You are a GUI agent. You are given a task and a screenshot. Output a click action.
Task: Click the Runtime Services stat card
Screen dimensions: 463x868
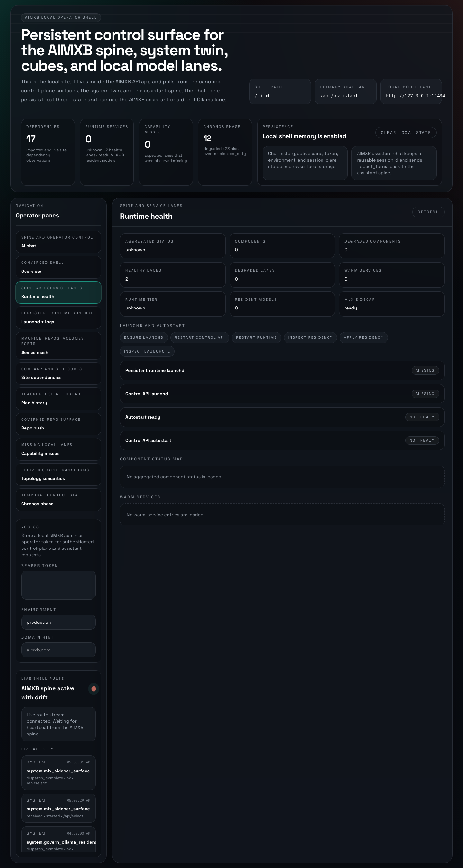pyautogui.click(x=107, y=152)
